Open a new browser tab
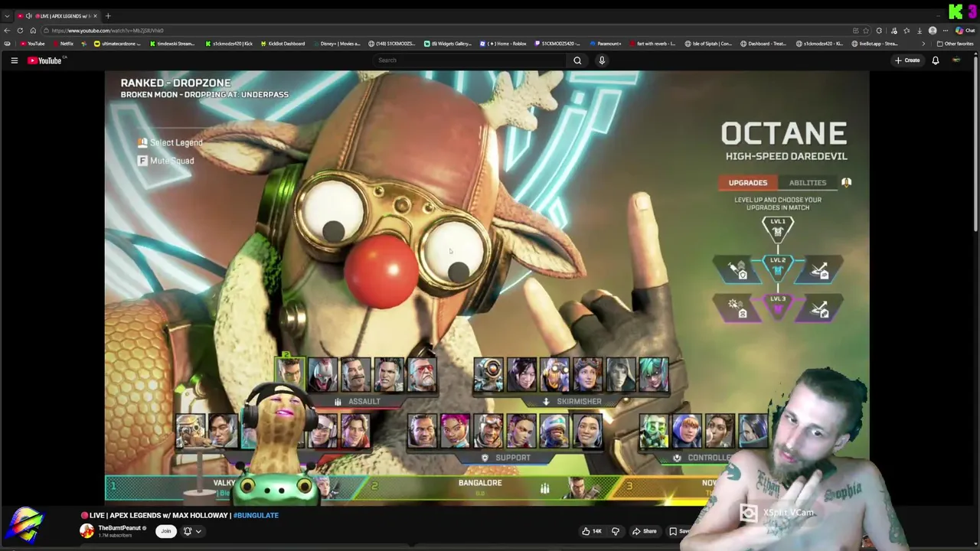 (108, 16)
